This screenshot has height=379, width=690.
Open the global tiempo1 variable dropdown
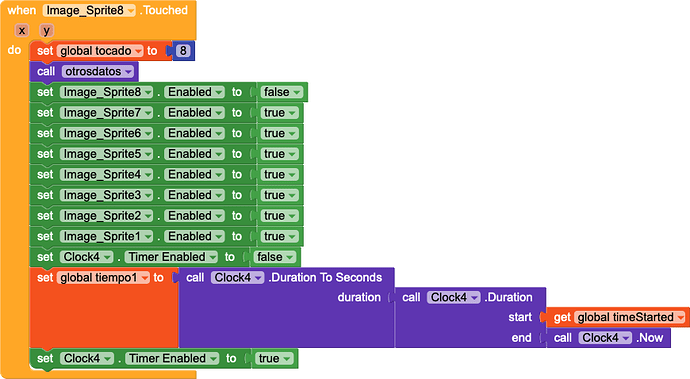pyautogui.click(x=103, y=278)
